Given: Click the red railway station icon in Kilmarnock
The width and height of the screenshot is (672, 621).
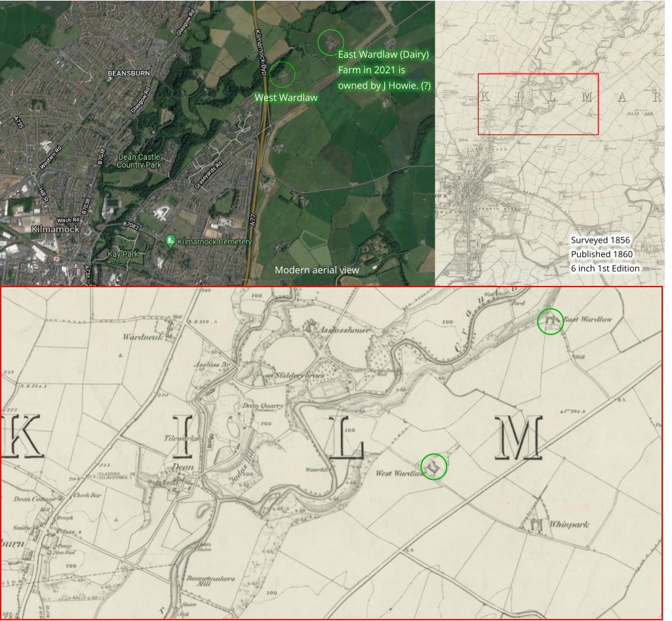Looking at the screenshot, I should [57, 259].
